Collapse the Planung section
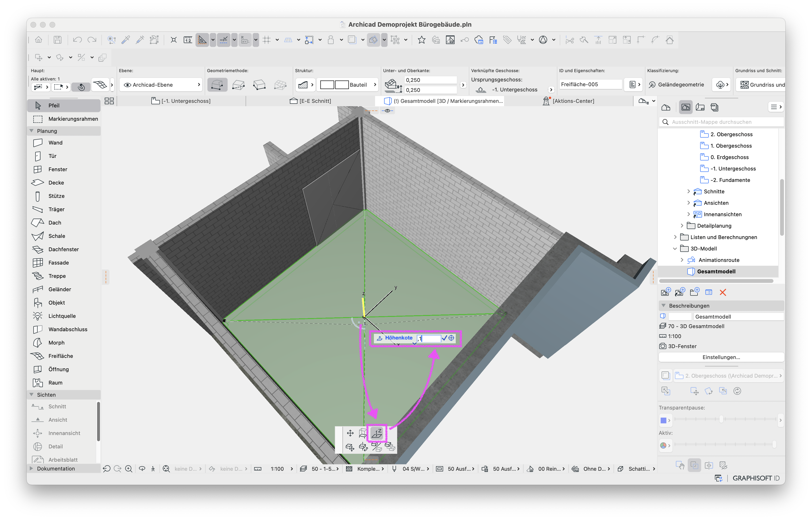This screenshot has width=812, height=520. (31, 131)
